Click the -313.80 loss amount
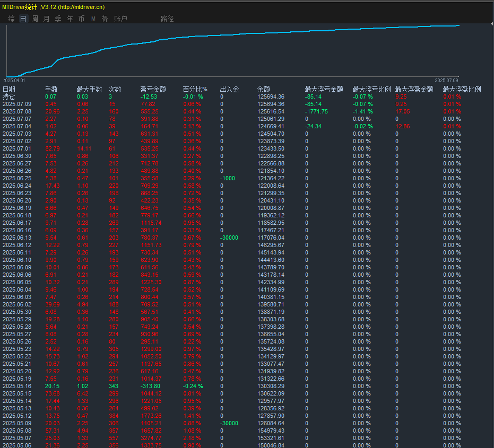 pos(150,386)
